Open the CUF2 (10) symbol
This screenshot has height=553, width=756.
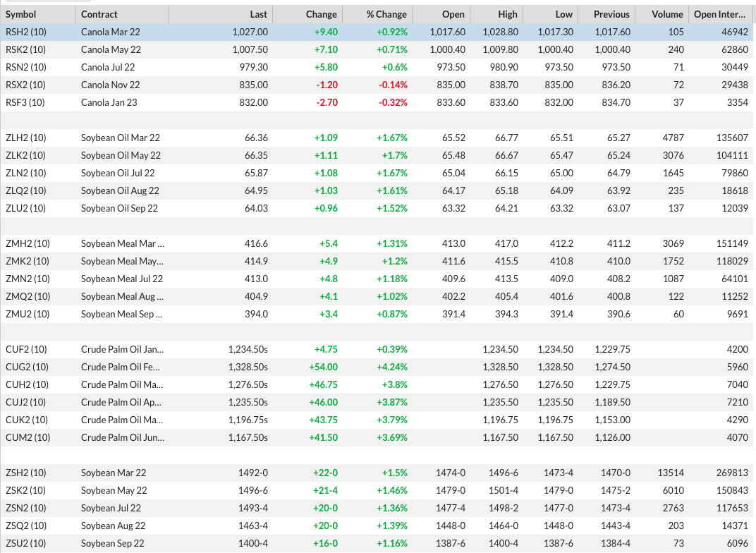pyautogui.click(x=26, y=349)
